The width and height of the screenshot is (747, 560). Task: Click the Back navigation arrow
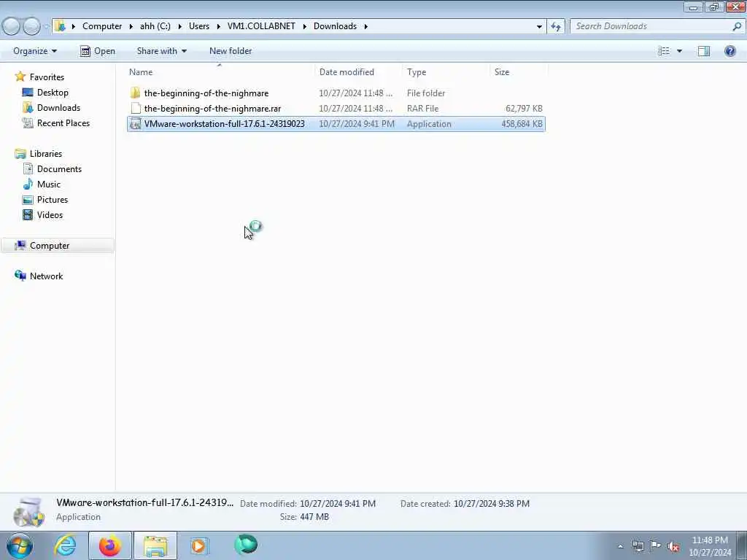click(12, 26)
